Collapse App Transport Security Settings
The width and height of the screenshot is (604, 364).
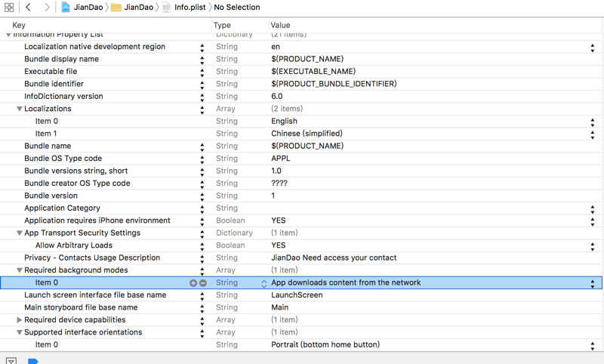point(20,233)
